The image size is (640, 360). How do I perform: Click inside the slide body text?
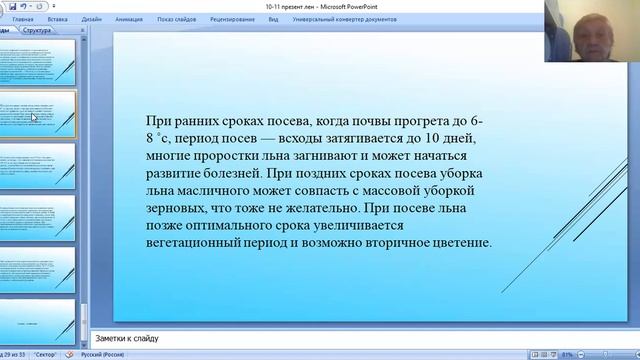click(319, 182)
